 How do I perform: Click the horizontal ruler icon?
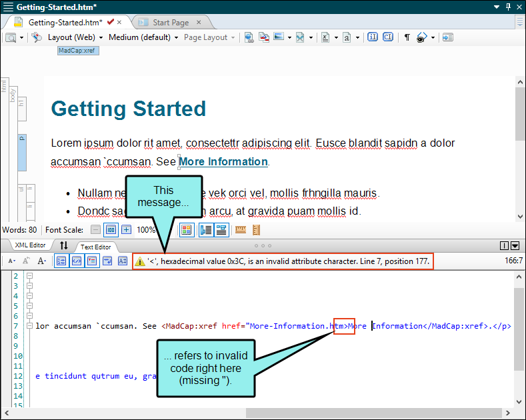(x=241, y=229)
